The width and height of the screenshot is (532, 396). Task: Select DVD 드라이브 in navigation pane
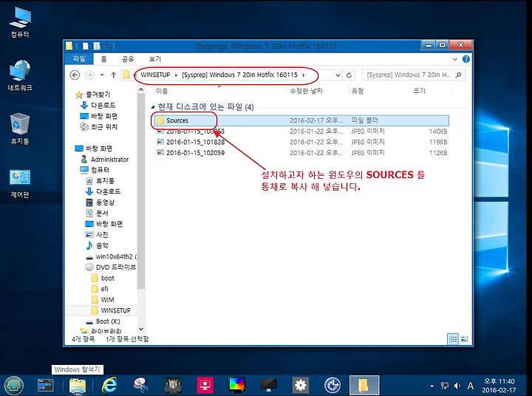click(x=111, y=267)
